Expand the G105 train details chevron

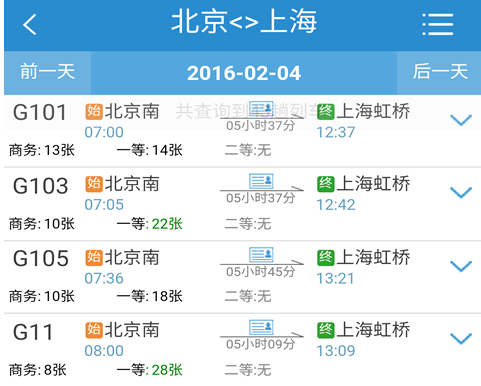(x=461, y=266)
